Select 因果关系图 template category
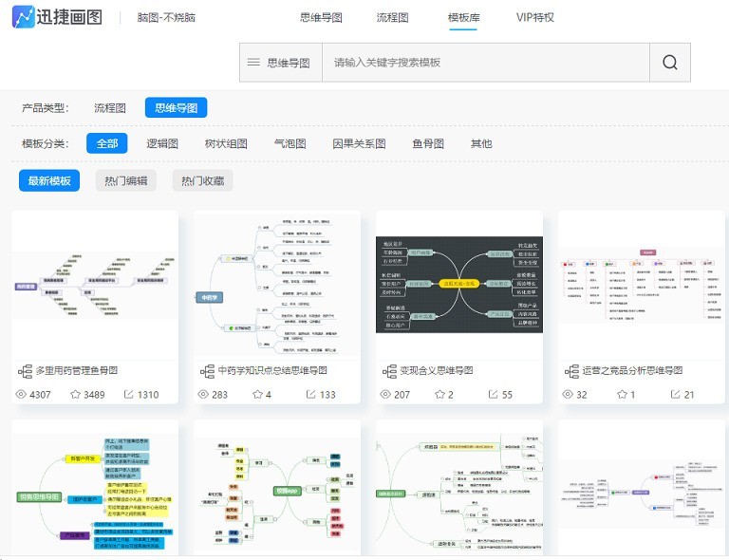Screen dimensions: 729x560 click(359, 143)
